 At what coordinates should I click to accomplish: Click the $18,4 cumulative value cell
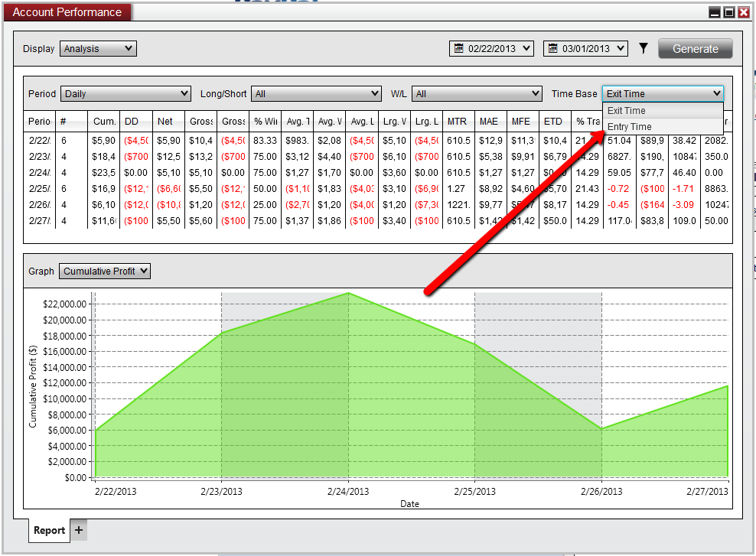(104, 157)
